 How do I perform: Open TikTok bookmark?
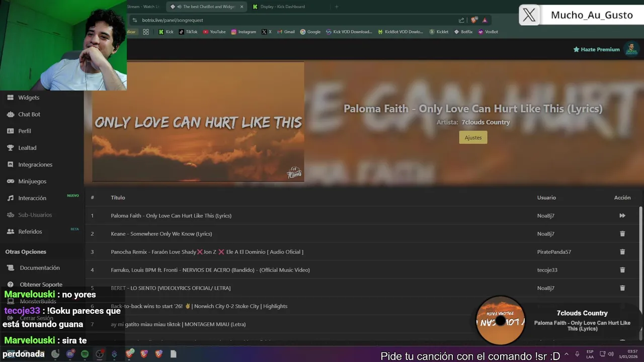188,32
